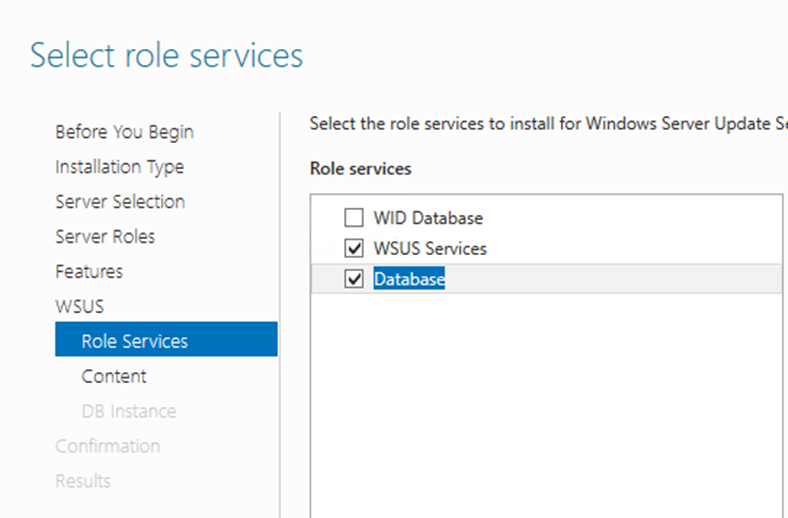Select the highlighted Database label
The width and height of the screenshot is (788, 518).
pyautogui.click(x=409, y=278)
